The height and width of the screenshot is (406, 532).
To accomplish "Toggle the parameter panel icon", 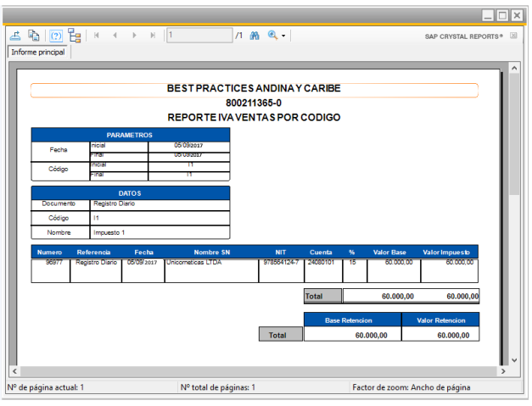I will pyautogui.click(x=55, y=36).
